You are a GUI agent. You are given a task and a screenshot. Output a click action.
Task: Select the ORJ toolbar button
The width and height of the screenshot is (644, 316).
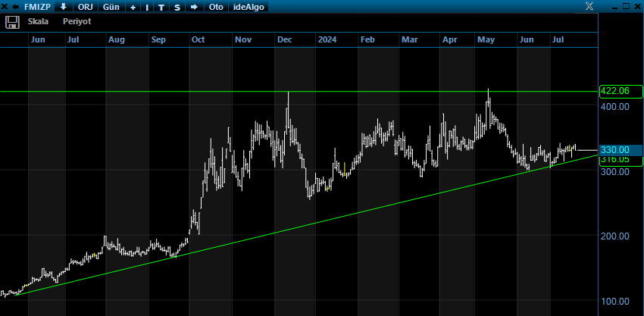(86, 7)
